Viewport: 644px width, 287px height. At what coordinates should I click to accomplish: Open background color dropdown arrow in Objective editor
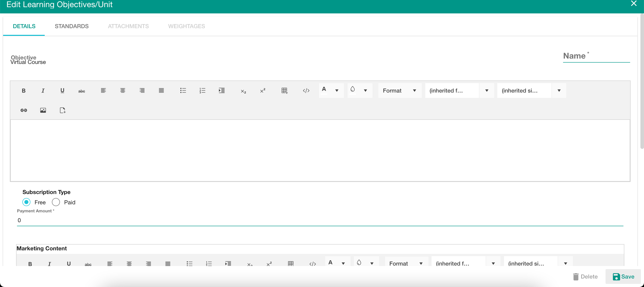pyautogui.click(x=365, y=91)
